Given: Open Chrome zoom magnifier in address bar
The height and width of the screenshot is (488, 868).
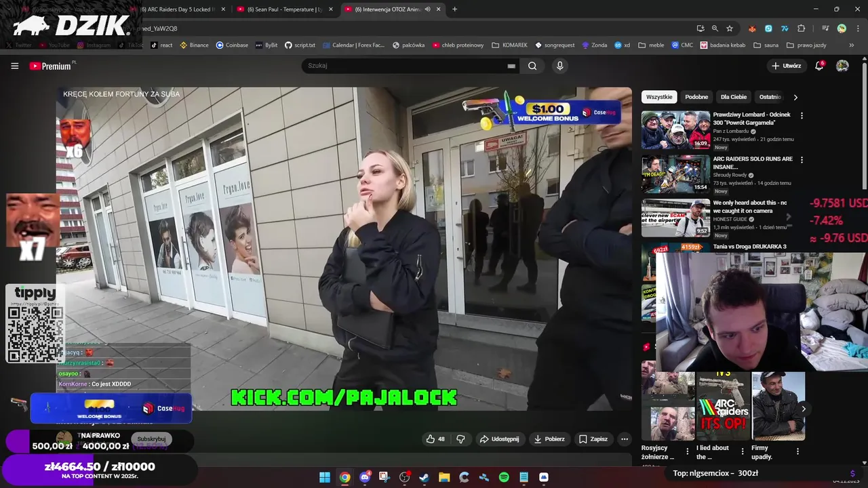Looking at the screenshot, I should (715, 28).
